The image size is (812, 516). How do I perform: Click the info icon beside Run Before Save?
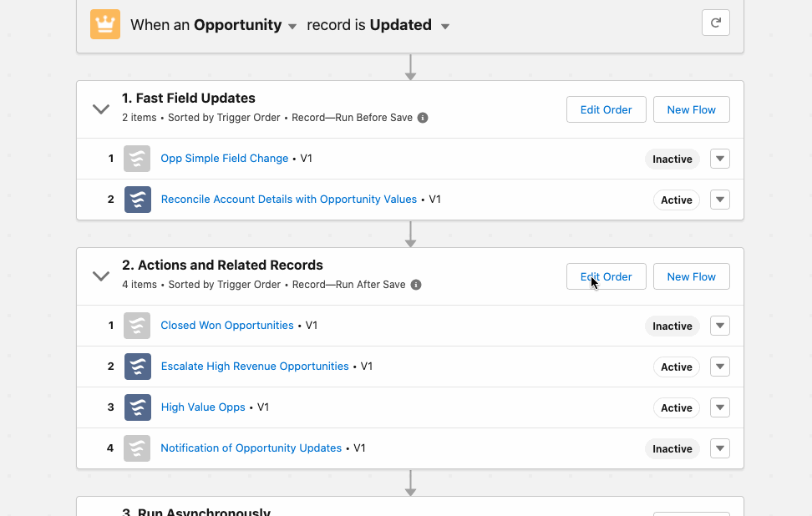(423, 118)
